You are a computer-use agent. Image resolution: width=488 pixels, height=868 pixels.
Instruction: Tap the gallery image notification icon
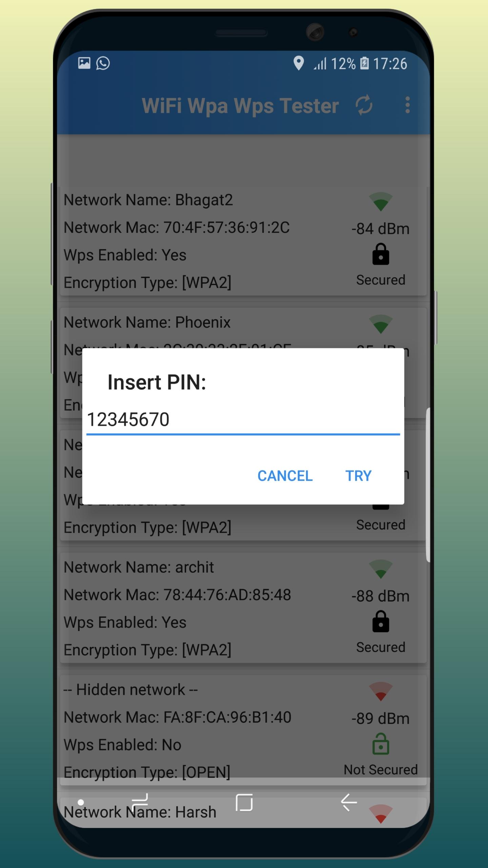(84, 63)
